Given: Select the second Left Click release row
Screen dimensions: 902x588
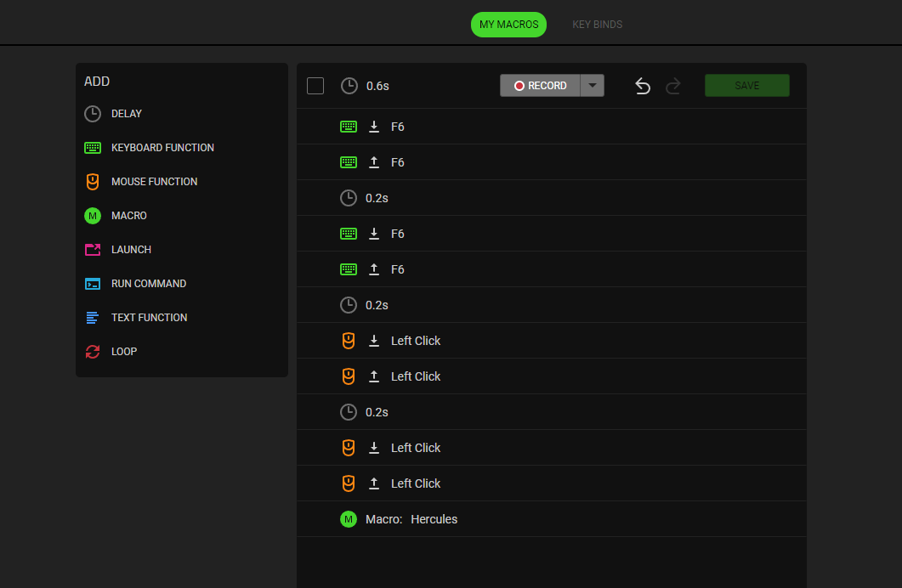Looking at the screenshot, I should [x=551, y=483].
